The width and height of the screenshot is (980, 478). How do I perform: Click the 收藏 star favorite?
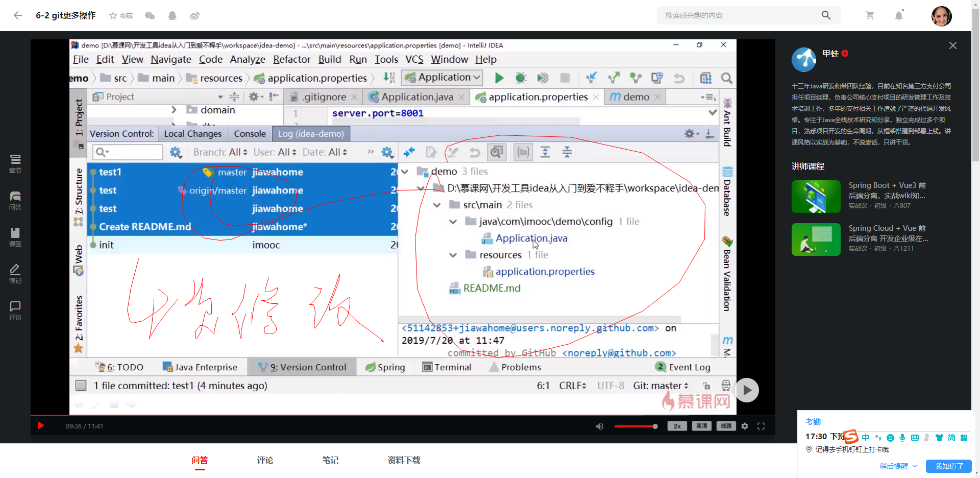pos(120,16)
